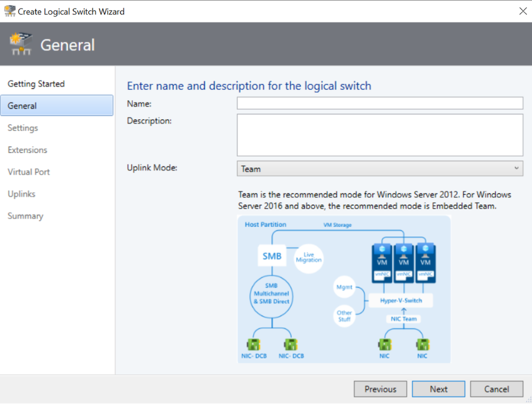Click the SMB Multichannel & SMB Direct circle

pyautogui.click(x=272, y=296)
